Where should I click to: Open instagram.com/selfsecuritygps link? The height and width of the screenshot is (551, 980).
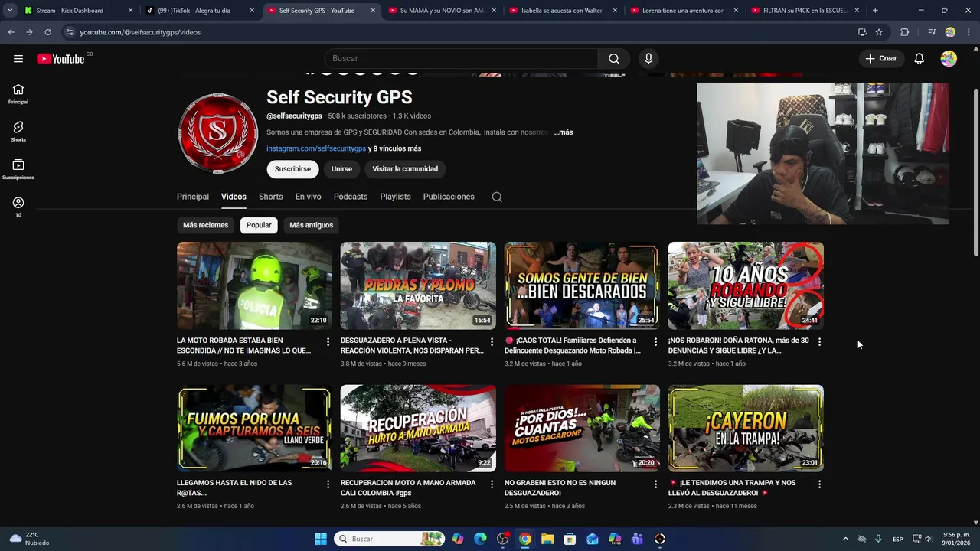316,148
